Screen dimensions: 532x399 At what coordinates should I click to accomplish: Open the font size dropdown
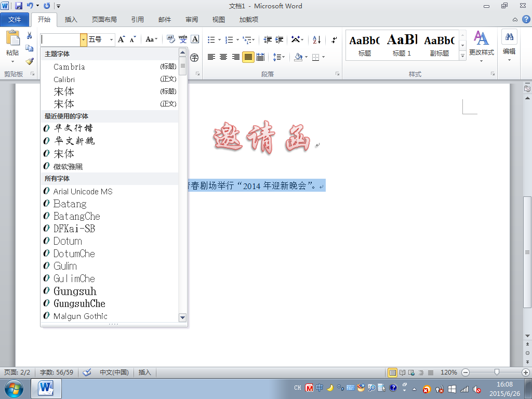coord(111,39)
